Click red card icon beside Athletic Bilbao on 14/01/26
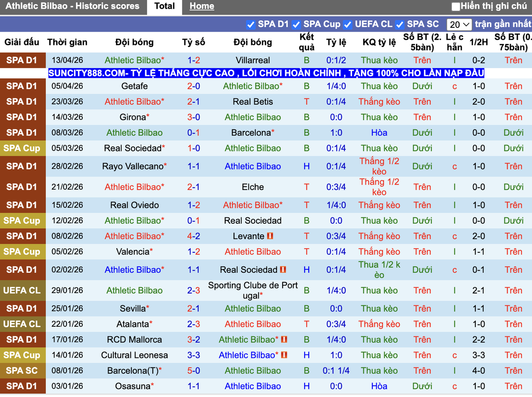 point(284,355)
